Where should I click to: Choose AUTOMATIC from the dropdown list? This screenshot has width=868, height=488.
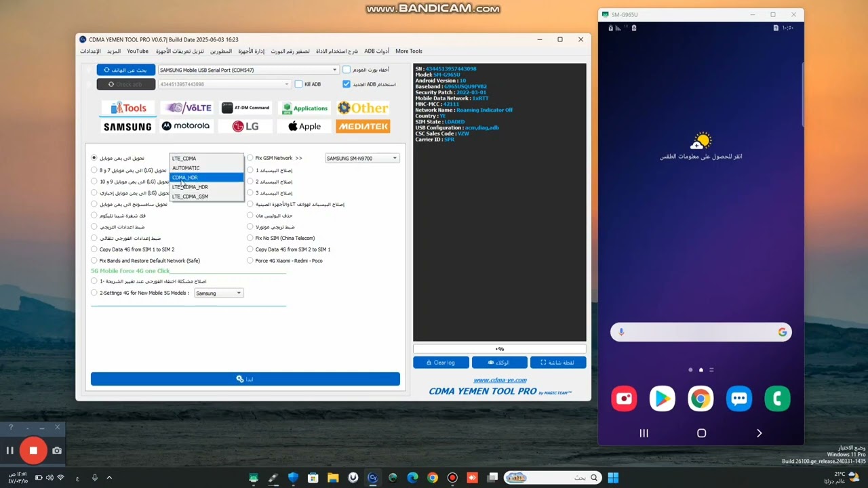pyautogui.click(x=206, y=168)
